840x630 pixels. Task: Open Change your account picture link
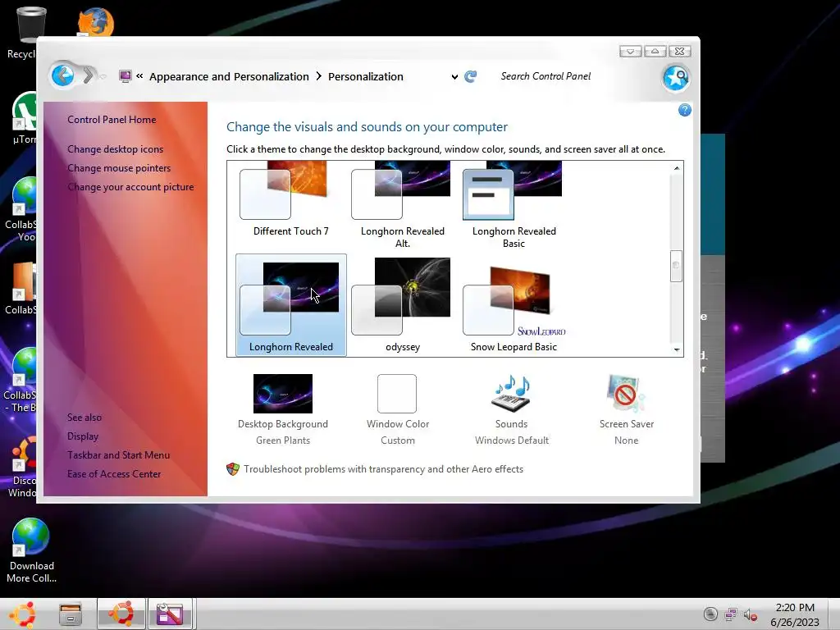tap(130, 187)
